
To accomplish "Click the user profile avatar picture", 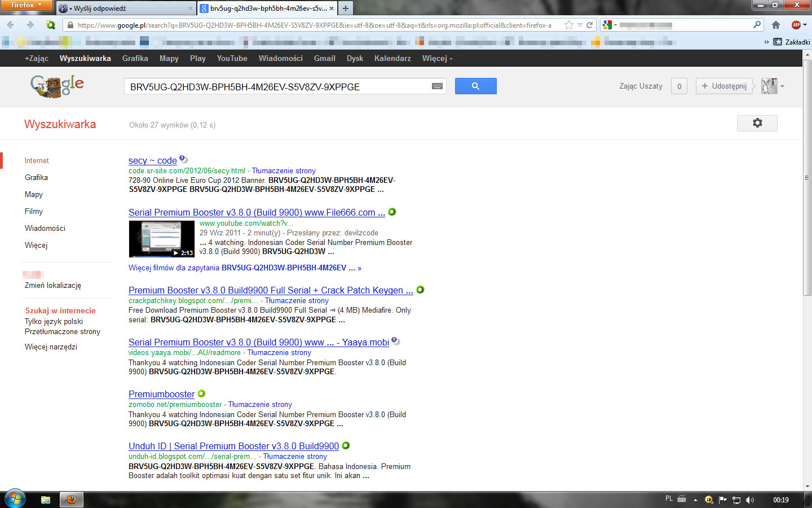I will coord(769,86).
